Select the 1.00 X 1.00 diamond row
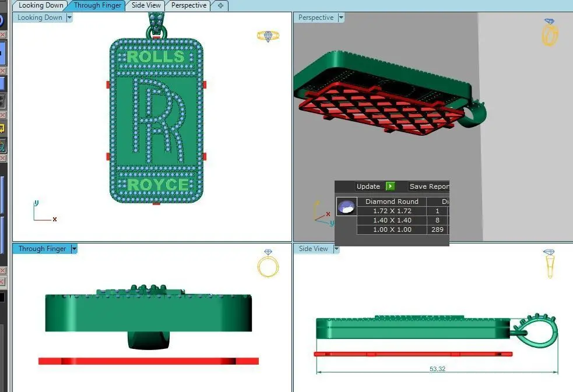This screenshot has height=392, width=573. (x=392, y=230)
